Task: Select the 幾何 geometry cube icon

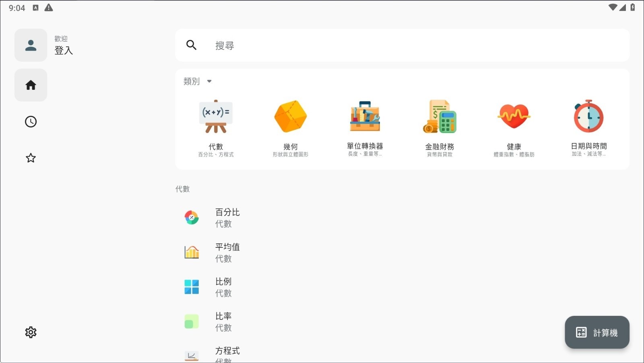Action: (290, 117)
